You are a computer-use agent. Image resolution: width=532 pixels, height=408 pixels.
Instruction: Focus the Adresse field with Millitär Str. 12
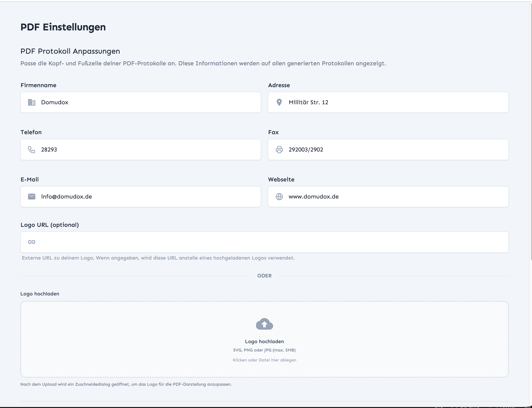coord(388,102)
